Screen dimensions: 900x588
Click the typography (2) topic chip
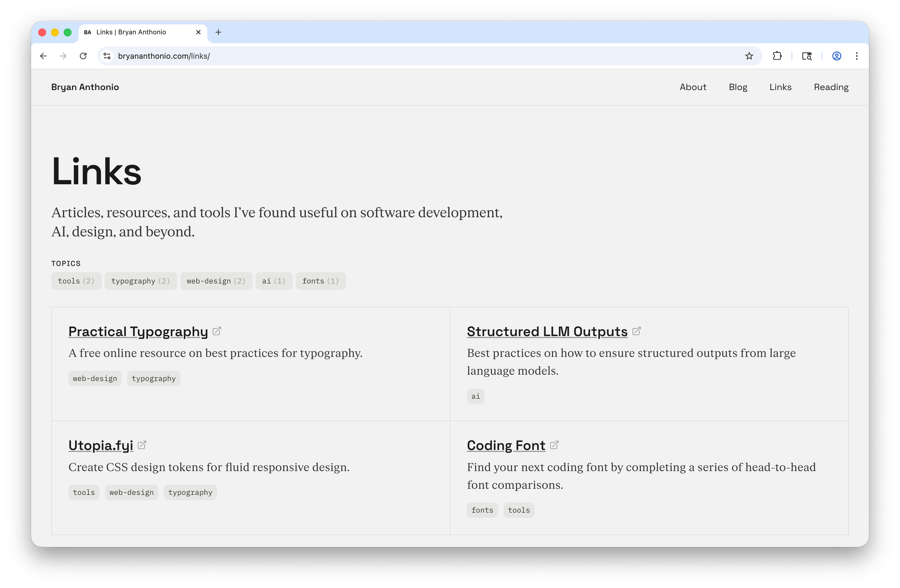coord(141,281)
